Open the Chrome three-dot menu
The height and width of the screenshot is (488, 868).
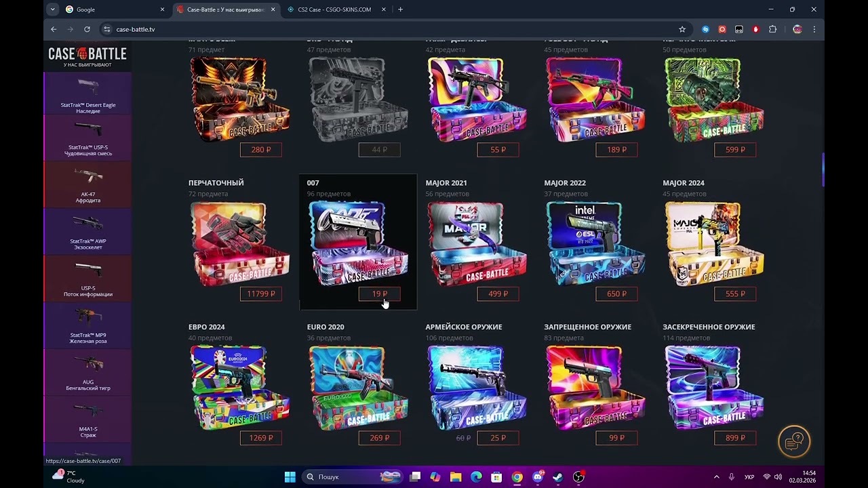pyautogui.click(x=814, y=29)
